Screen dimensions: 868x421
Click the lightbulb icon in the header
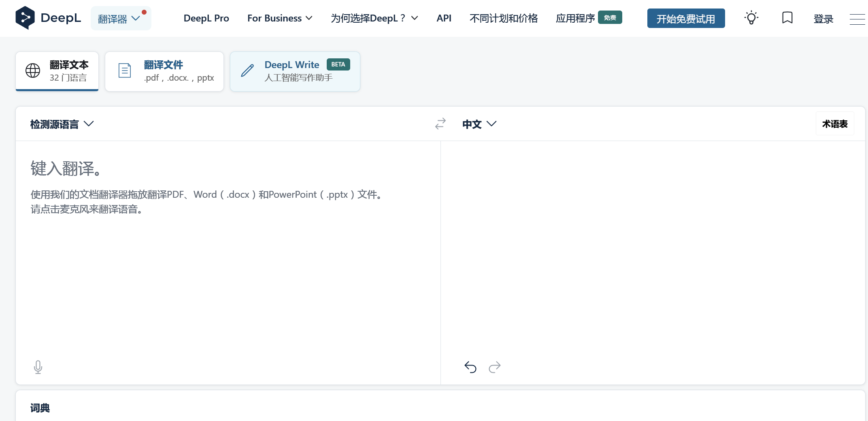point(751,18)
